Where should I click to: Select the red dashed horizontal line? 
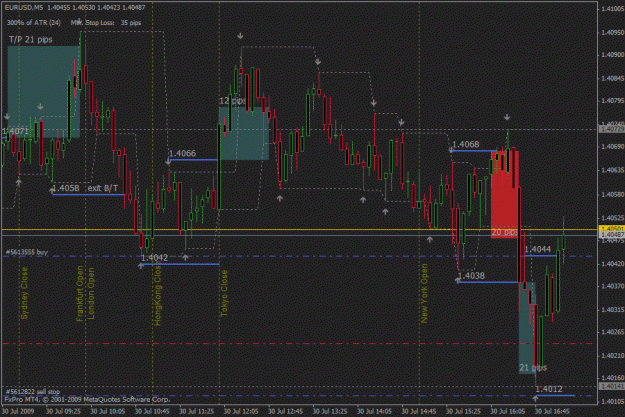[299, 343]
